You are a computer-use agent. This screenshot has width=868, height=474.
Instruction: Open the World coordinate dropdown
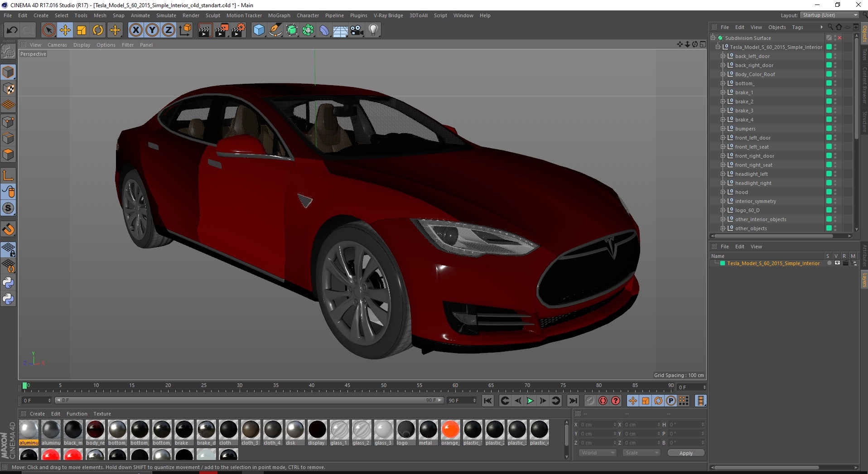tap(598, 453)
